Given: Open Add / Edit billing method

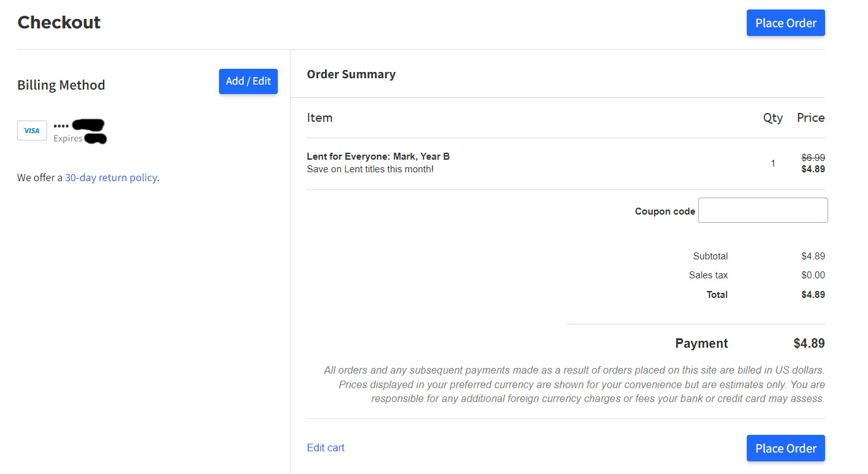Looking at the screenshot, I should click(x=248, y=81).
